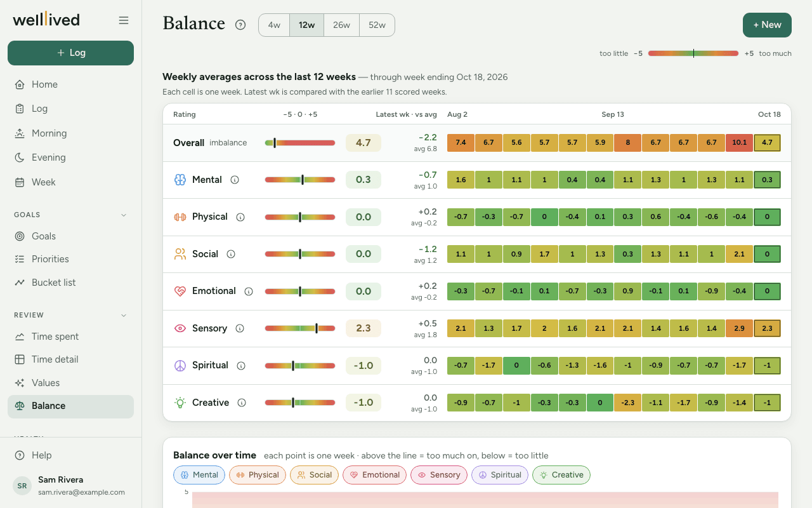Image resolution: width=812 pixels, height=508 pixels.
Task: Click the Spiritual peace icon in table
Action: tap(180, 365)
